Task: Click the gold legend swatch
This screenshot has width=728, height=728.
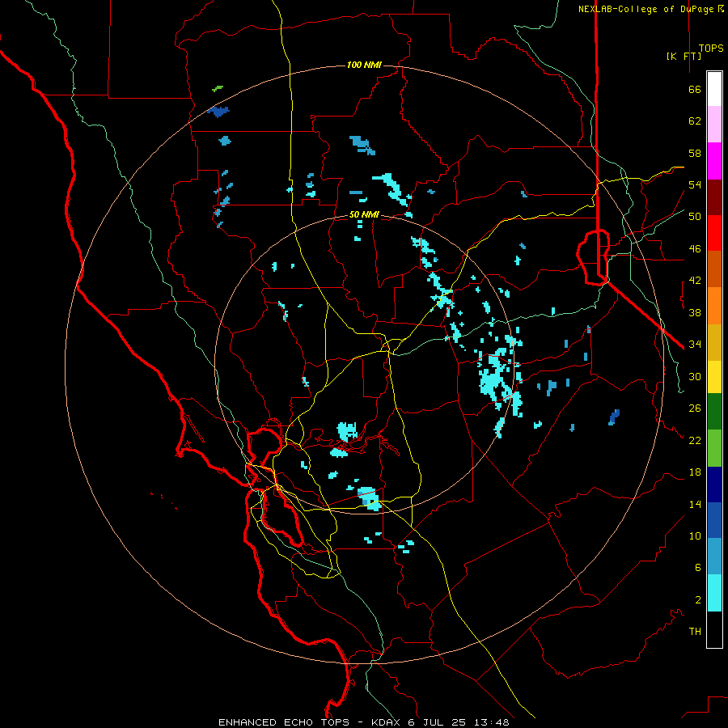Action: click(x=714, y=342)
